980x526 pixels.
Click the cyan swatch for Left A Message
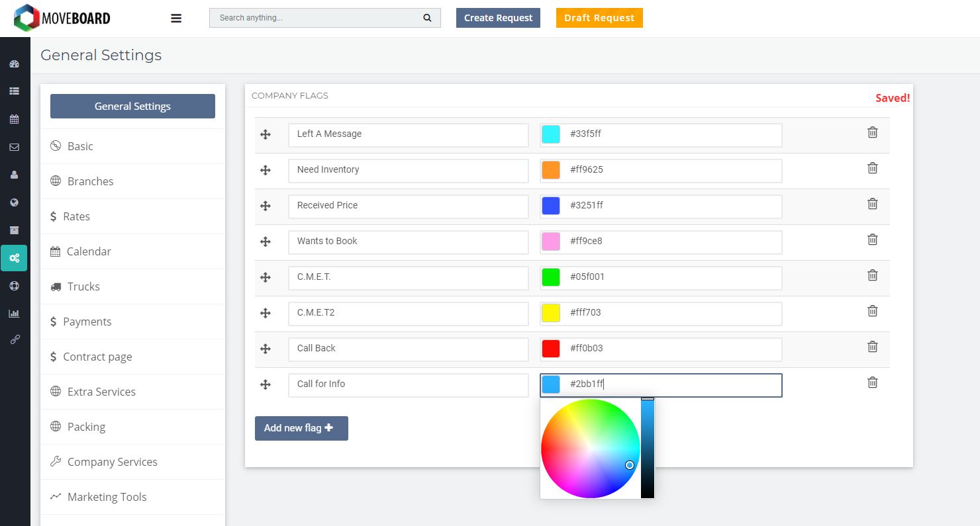pyautogui.click(x=551, y=134)
